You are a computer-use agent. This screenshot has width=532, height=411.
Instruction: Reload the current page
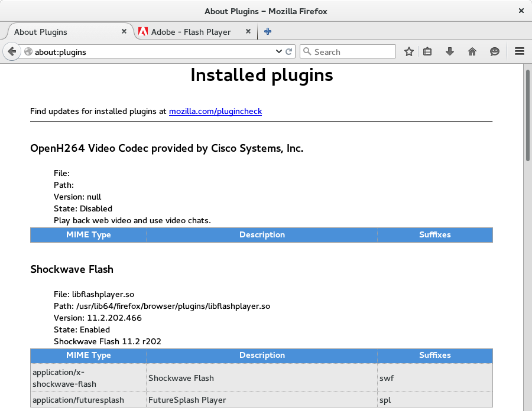[289, 52]
